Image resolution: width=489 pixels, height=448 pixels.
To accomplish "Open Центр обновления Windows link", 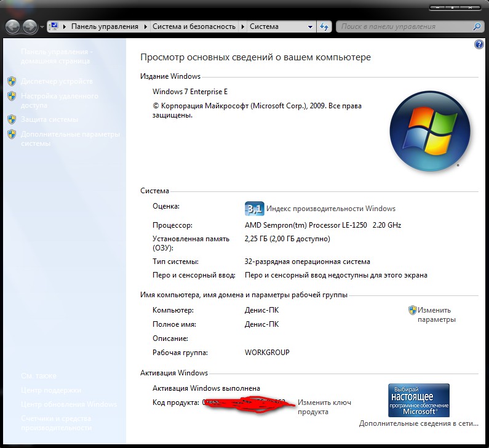I will click(69, 404).
